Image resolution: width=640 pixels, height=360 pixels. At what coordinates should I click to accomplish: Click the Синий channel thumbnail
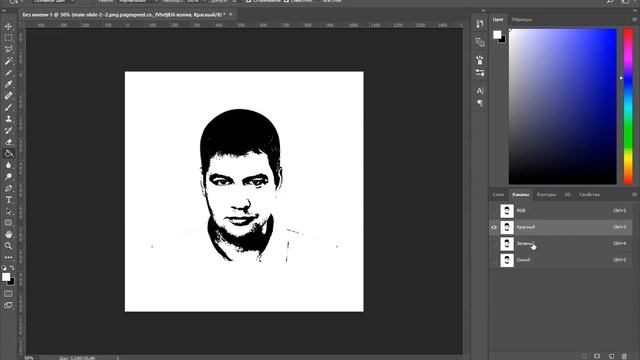507,260
